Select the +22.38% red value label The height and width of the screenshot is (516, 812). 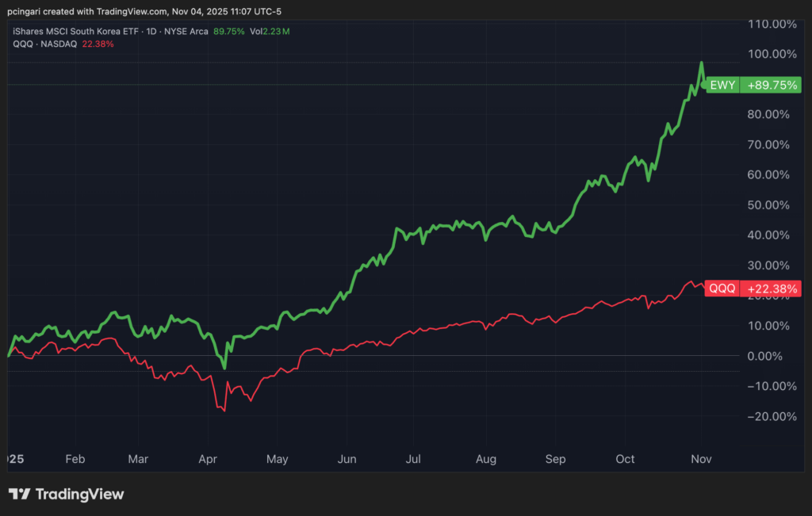coord(769,289)
